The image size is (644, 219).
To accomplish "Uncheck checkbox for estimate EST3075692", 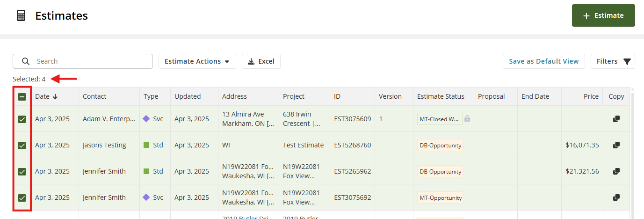I will [x=22, y=198].
